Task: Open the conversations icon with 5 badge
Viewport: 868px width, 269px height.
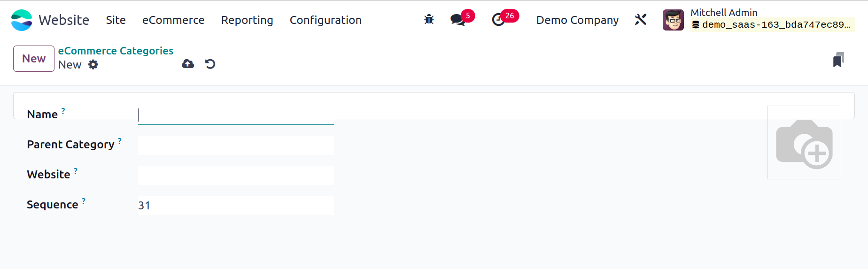Action: (458, 20)
